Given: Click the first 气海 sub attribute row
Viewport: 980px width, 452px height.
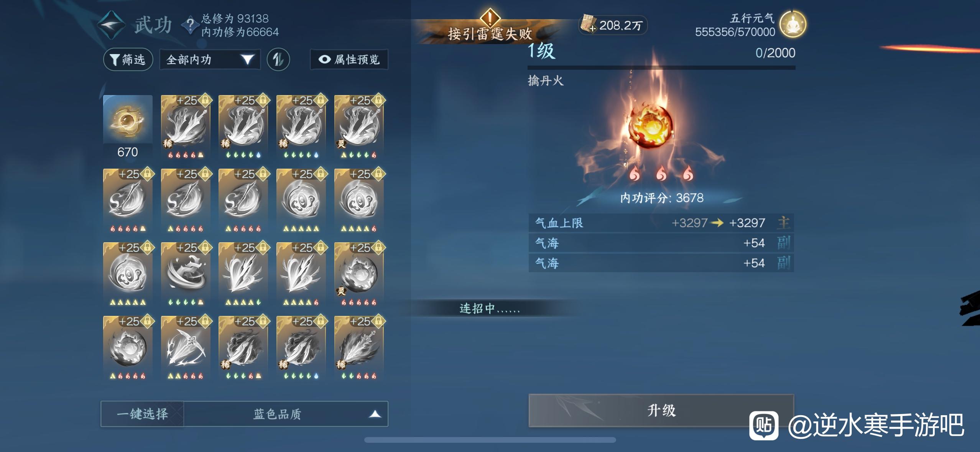Looking at the screenshot, I should (x=661, y=243).
